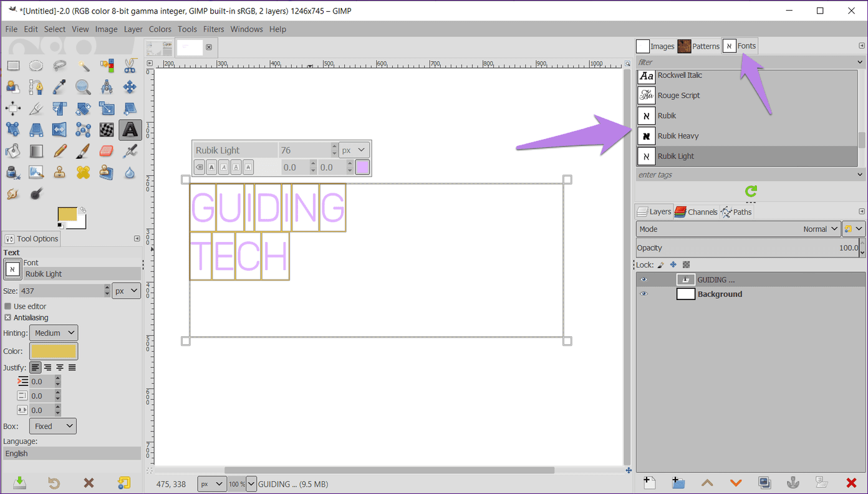Select the Paintbrush tool
The image size is (868, 494).
click(83, 150)
